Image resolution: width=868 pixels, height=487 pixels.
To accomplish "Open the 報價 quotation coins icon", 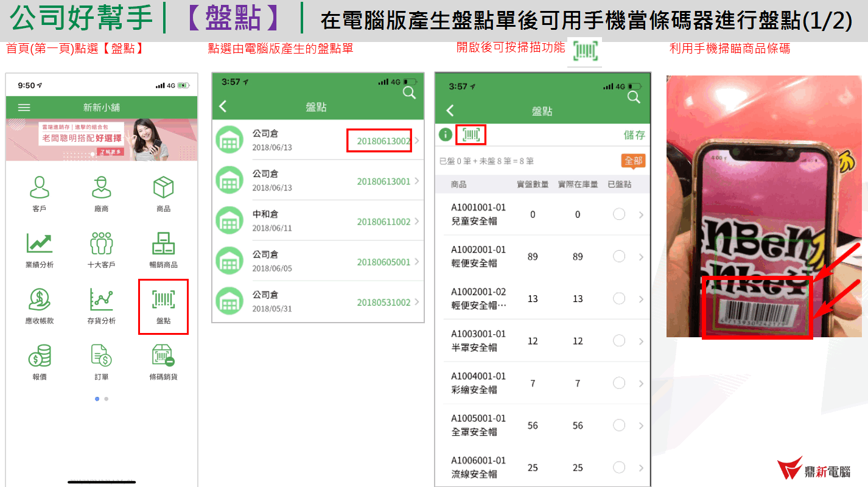I will 40,356.
